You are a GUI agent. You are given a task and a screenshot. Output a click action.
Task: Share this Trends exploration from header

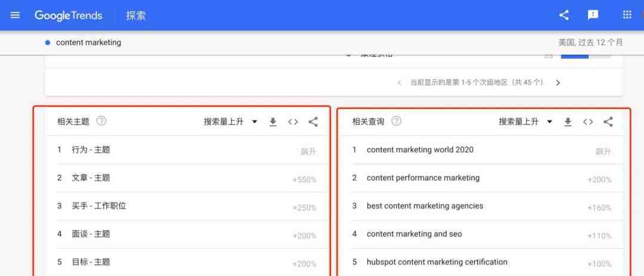click(564, 15)
